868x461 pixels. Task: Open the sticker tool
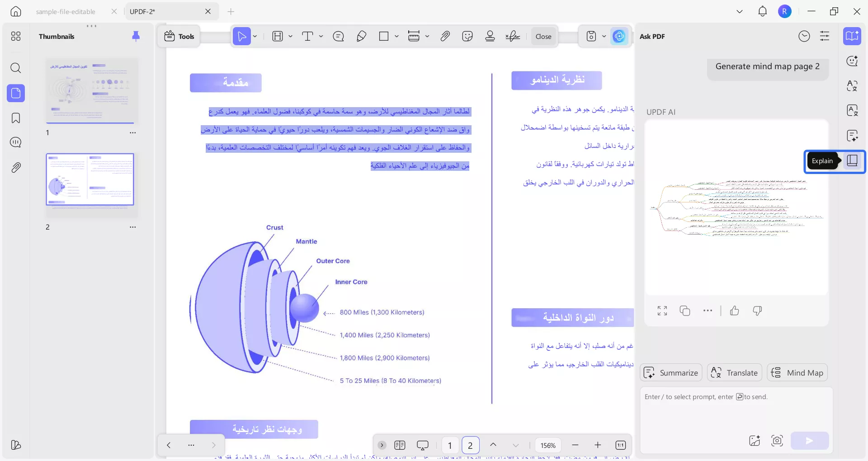pyautogui.click(x=467, y=37)
